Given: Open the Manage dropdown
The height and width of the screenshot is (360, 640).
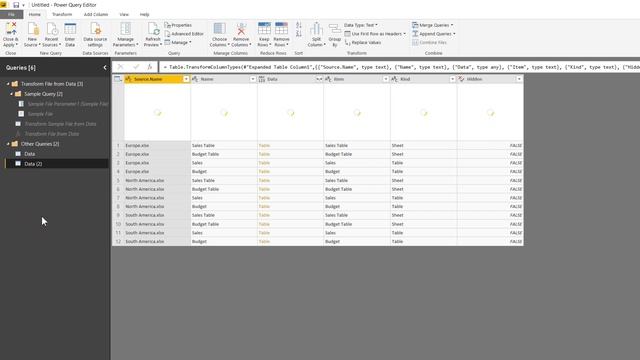Looking at the screenshot, I should click(x=178, y=42).
